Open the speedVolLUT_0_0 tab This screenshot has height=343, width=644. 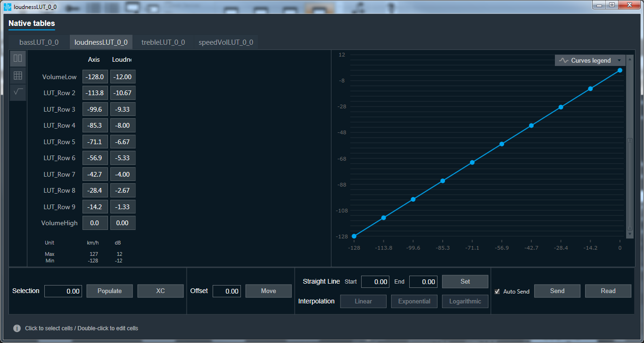[x=226, y=42]
